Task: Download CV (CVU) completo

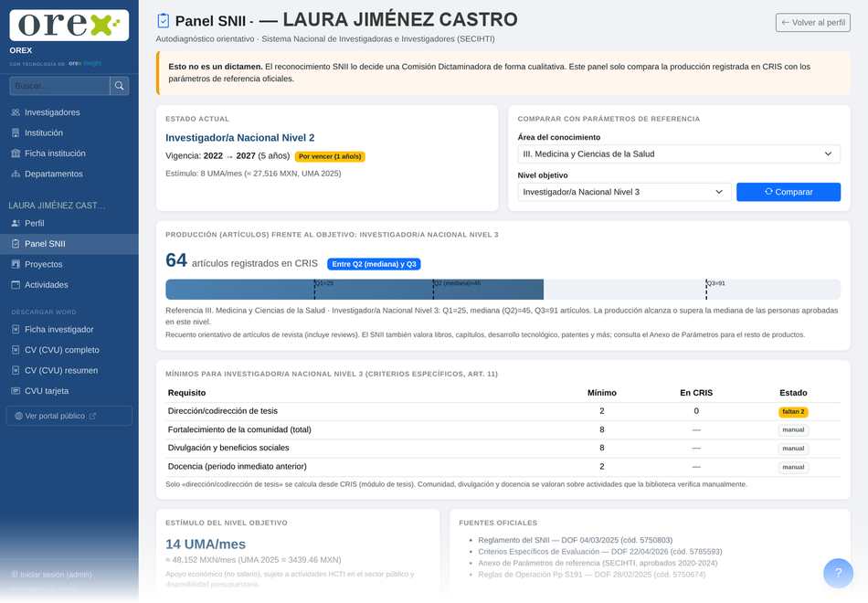Action: [69, 350]
